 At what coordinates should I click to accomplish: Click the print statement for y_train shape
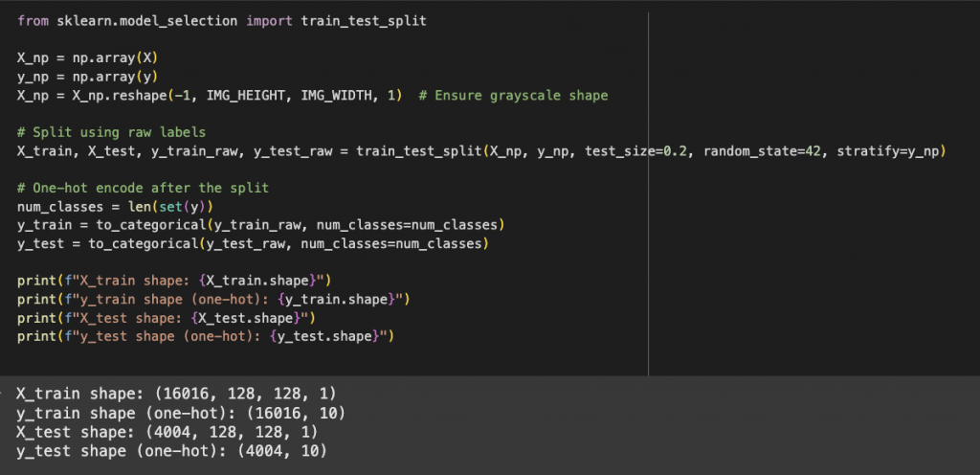[213, 300]
